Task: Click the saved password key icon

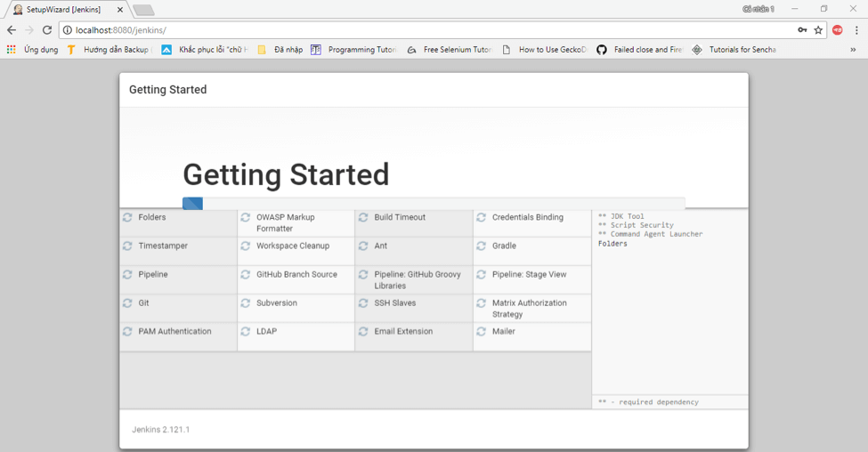Action: [802, 30]
